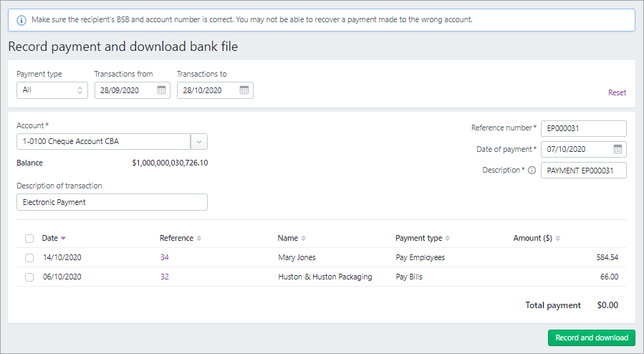Open reference 32 link

click(x=164, y=277)
